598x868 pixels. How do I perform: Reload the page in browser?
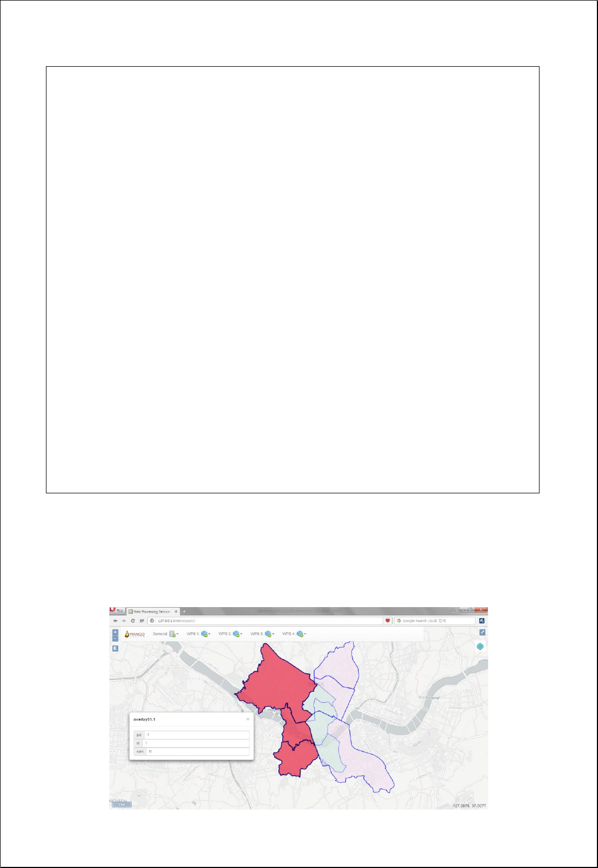(133, 621)
